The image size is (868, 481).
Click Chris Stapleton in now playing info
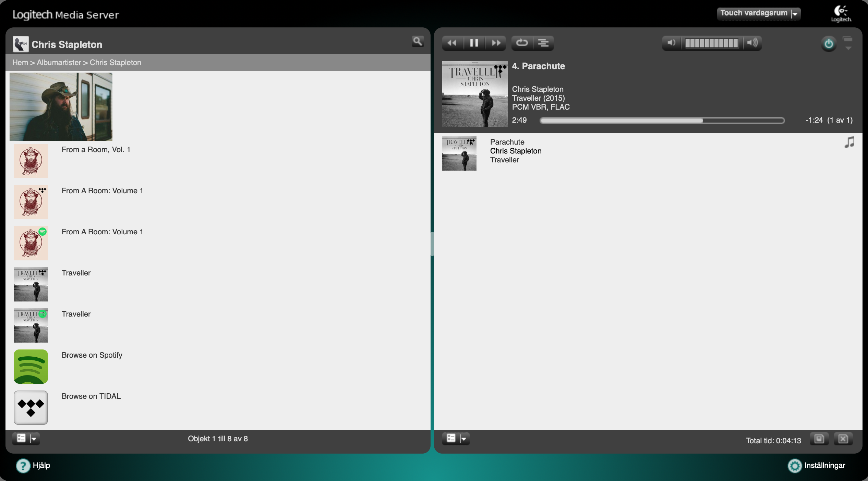tap(538, 89)
